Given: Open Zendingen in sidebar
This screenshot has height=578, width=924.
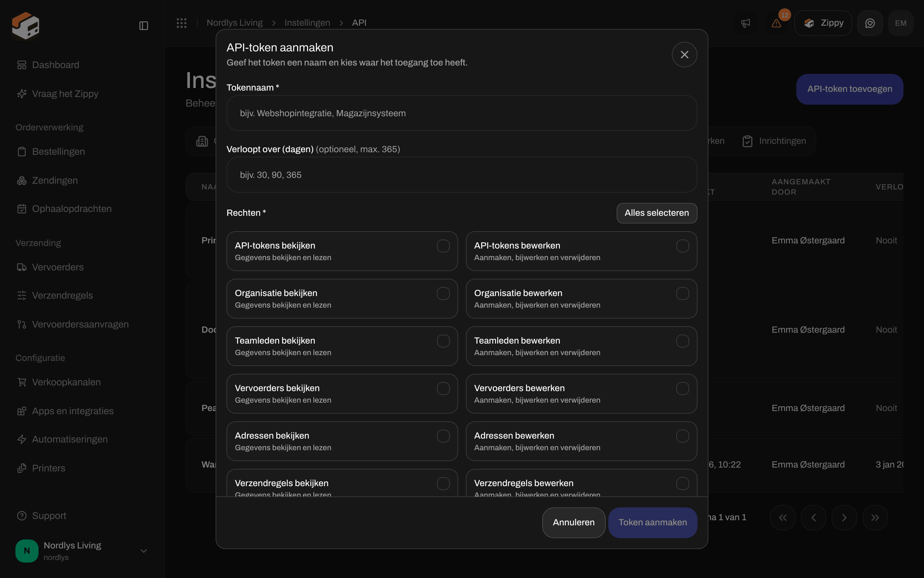Looking at the screenshot, I should [x=47, y=180].
